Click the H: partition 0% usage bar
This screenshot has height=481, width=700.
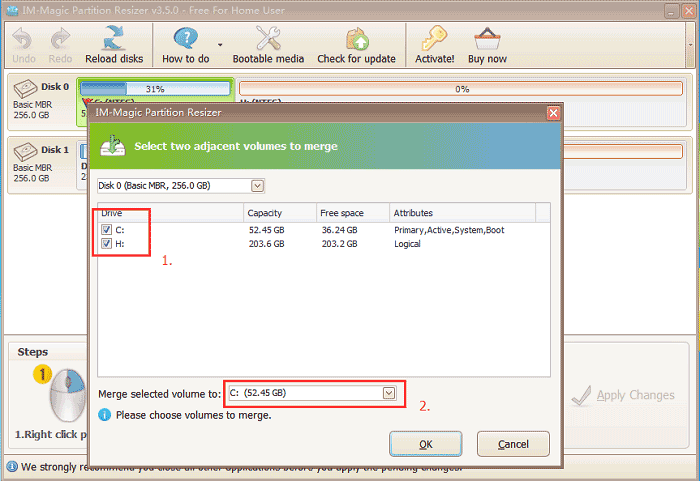[461, 89]
